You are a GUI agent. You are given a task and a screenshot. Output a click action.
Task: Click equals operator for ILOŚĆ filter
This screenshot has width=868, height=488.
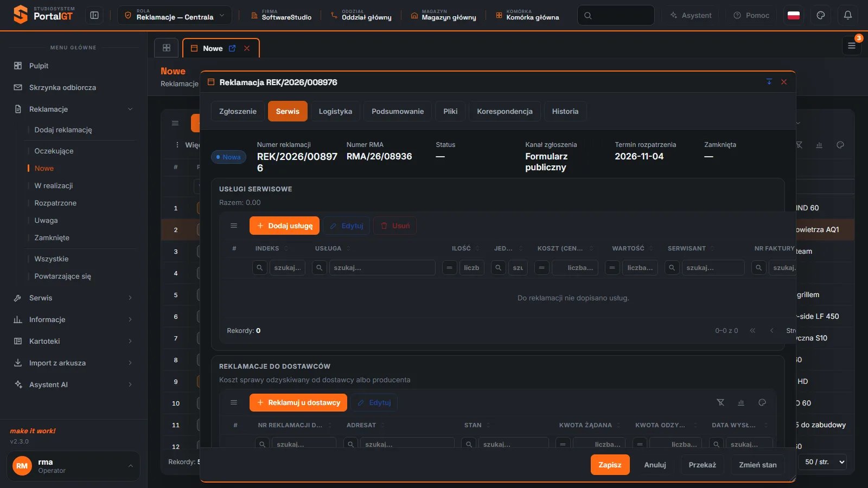pos(450,268)
